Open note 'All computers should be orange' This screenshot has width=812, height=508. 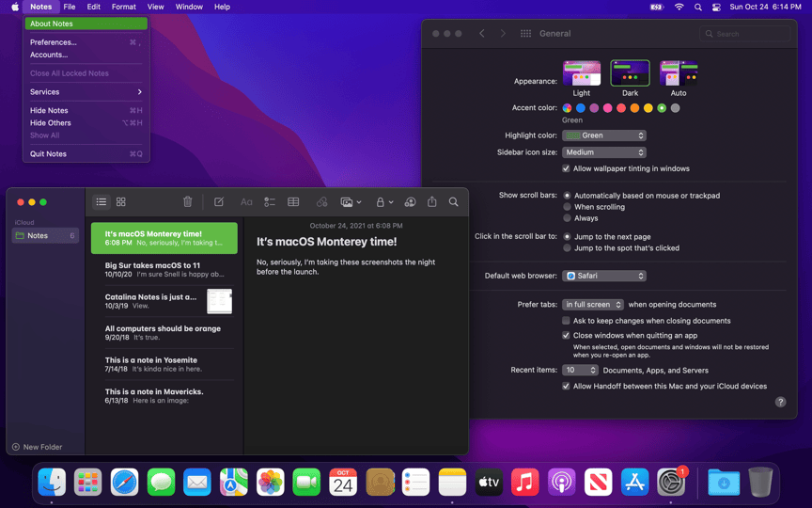[164, 333]
